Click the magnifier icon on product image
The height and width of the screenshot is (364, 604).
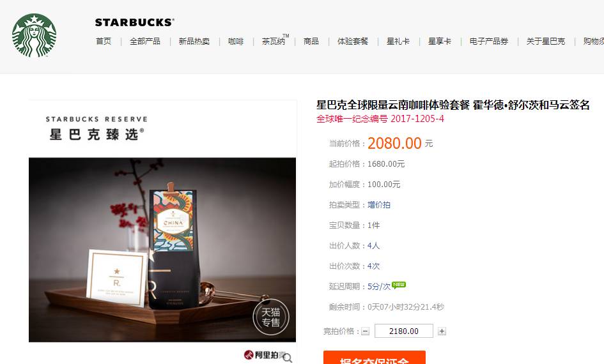point(288,358)
